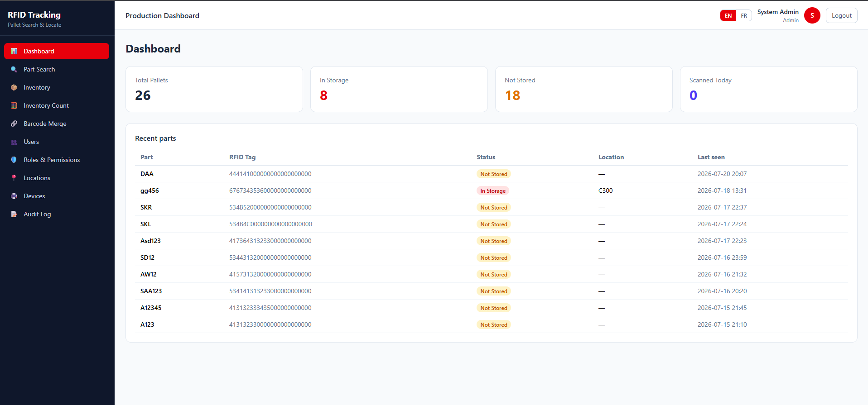Click the RFID Tracking app title
The width and height of the screenshot is (868, 405).
click(34, 14)
